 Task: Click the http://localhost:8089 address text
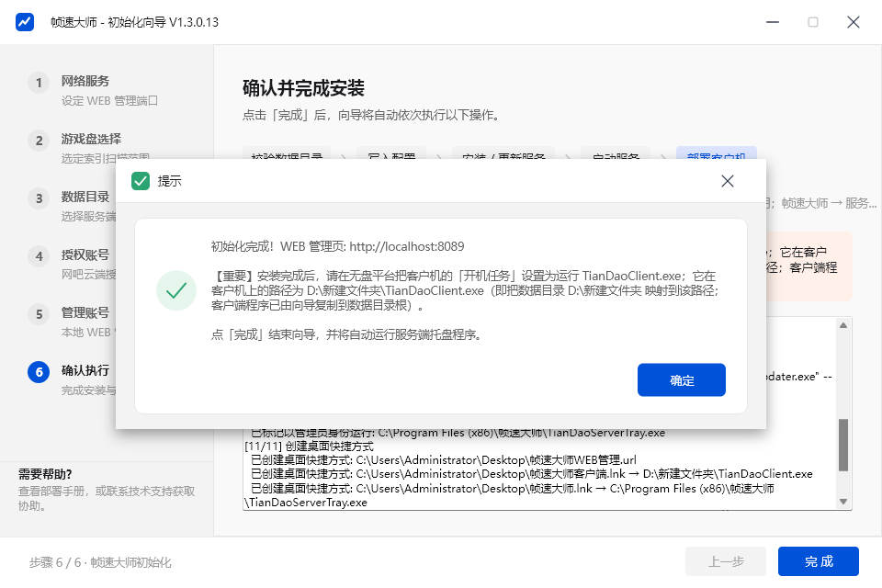(407, 246)
